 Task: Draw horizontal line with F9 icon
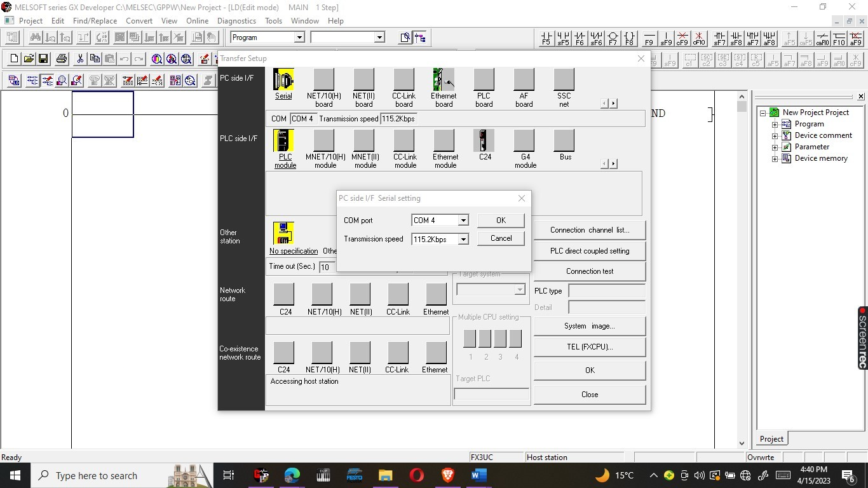(649, 38)
